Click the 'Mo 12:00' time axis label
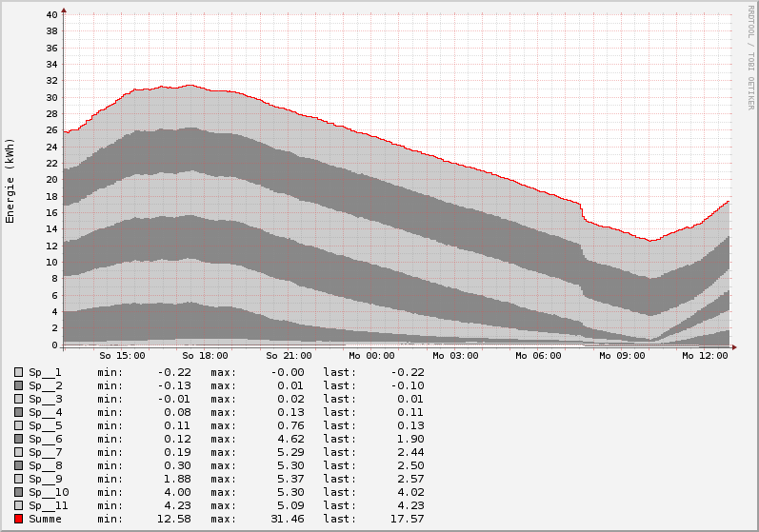The height and width of the screenshot is (532, 759). (705, 356)
